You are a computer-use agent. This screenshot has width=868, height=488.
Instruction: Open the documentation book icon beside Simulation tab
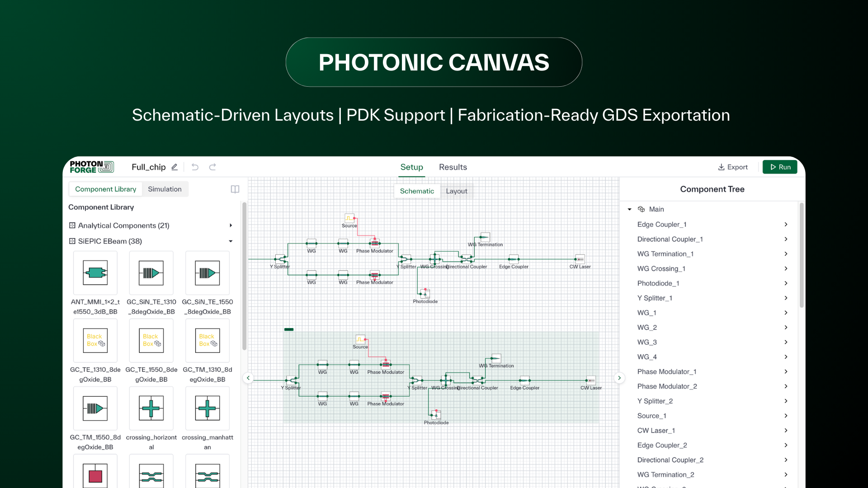click(x=235, y=189)
